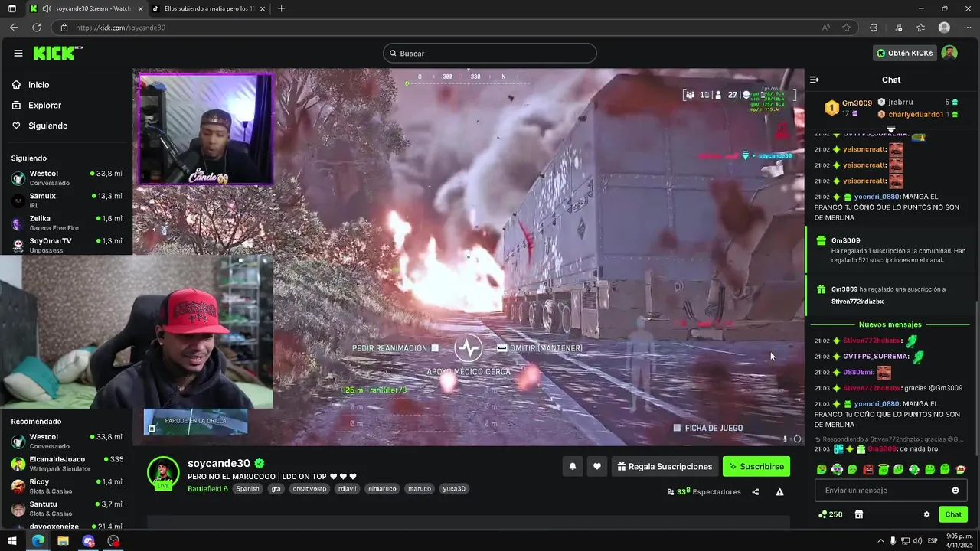Open followed channel Zeiika
Viewport: 980px width, 551px height.
(67, 223)
